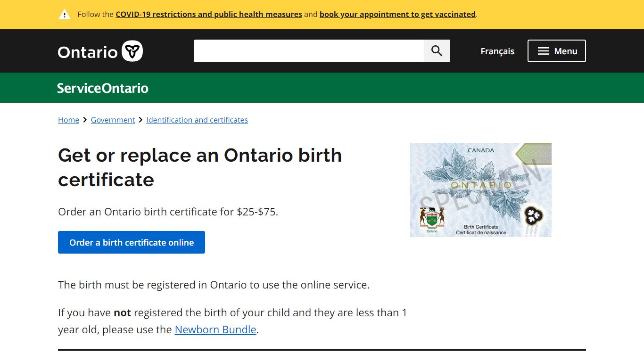The height and width of the screenshot is (362, 644).
Task: Switch language to Français
Action: (497, 51)
